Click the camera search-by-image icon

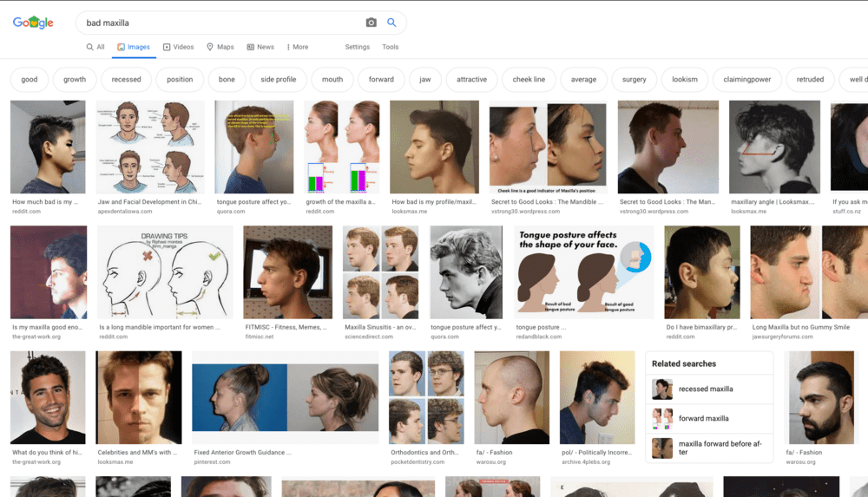372,23
